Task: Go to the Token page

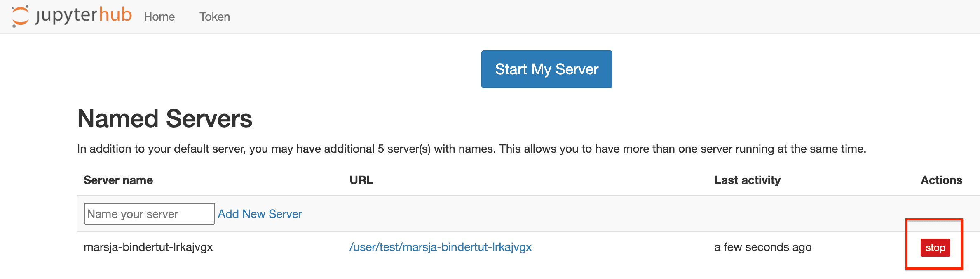Action: point(214,17)
